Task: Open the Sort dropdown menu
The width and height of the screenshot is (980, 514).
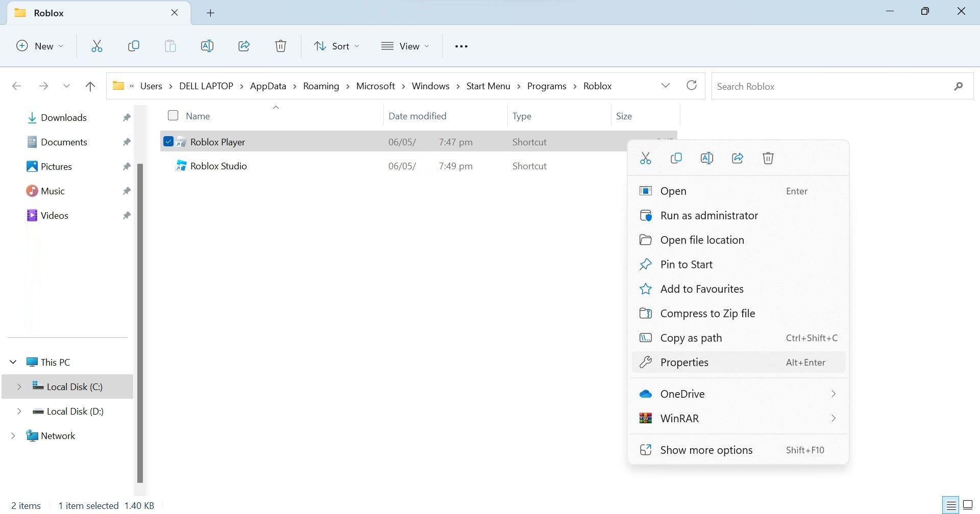Action: [x=336, y=46]
